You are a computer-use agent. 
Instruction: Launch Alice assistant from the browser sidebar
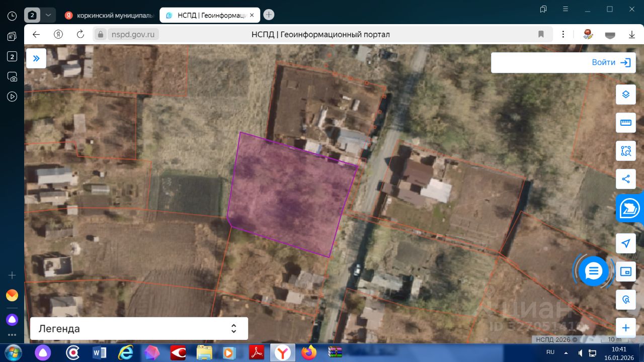point(12,319)
